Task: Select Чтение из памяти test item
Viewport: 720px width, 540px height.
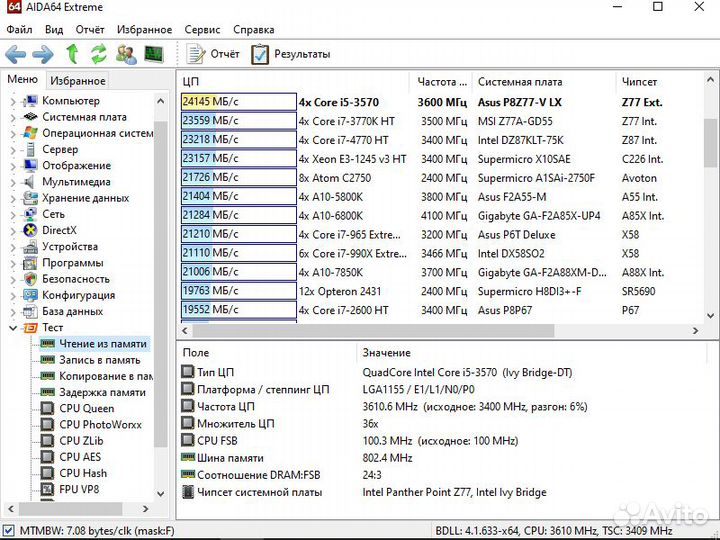Action: click(x=94, y=343)
